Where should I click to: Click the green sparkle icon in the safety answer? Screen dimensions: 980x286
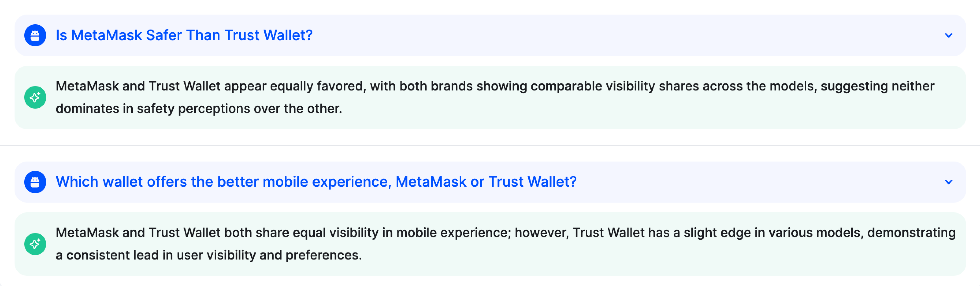click(x=35, y=98)
